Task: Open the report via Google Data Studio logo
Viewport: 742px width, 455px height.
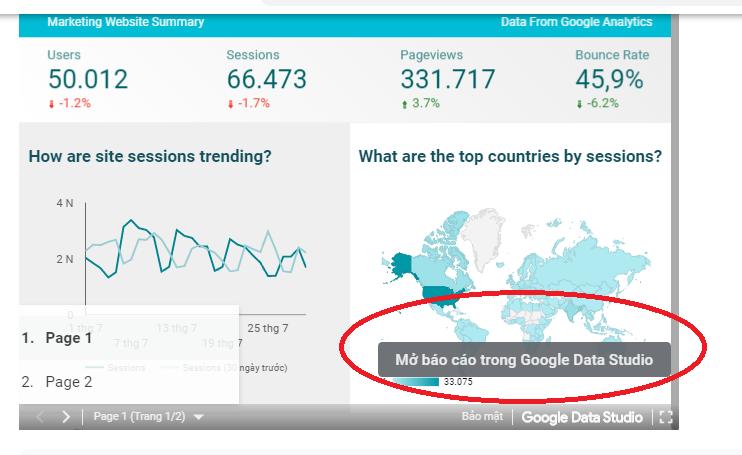Action: tap(582, 417)
